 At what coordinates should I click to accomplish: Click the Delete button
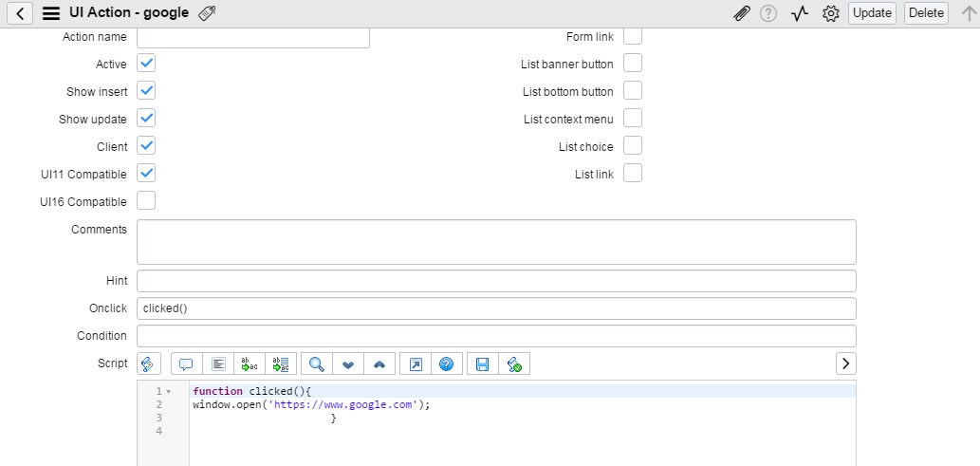[926, 13]
